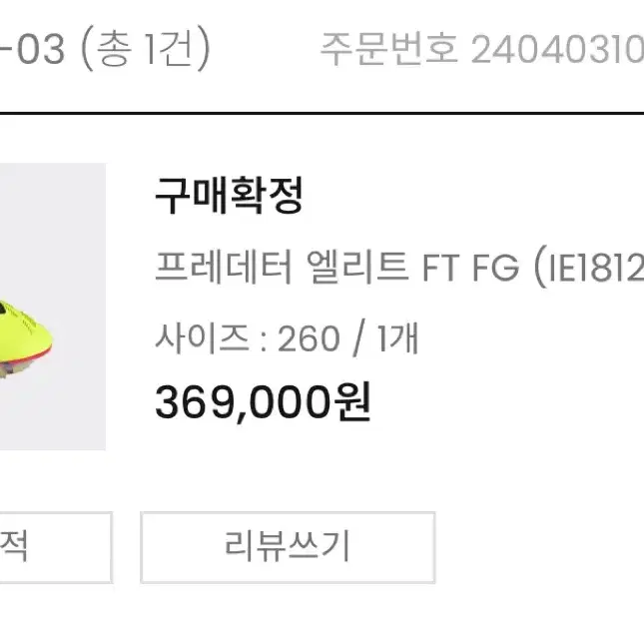Click the 260 size value
This screenshot has width=644, height=644.
pyautogui.click(x=309, y=339)
